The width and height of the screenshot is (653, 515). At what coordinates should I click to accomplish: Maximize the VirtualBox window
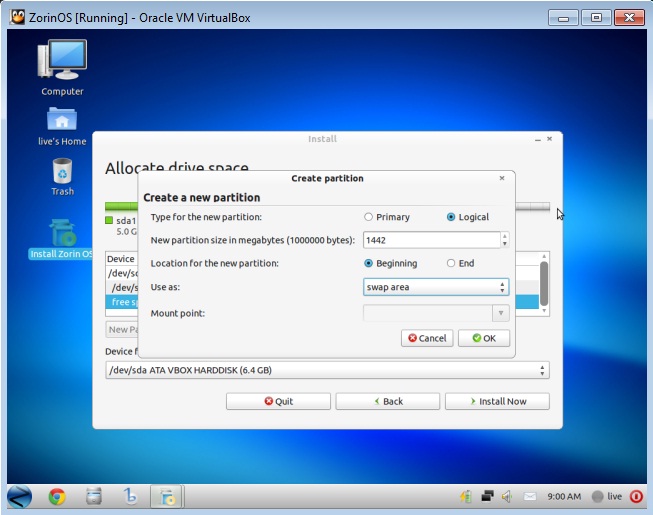coord(596,17)
